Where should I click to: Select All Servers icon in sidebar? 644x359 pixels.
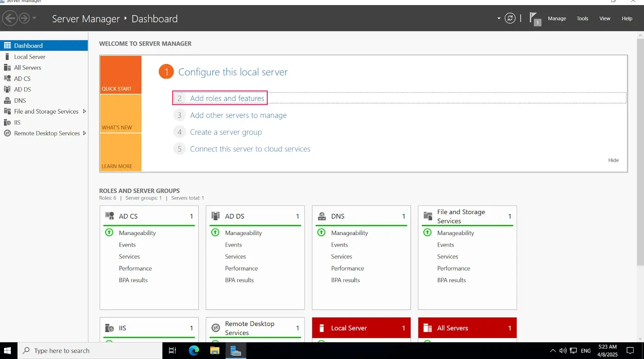pyautogui.click(x=7, y=68)
